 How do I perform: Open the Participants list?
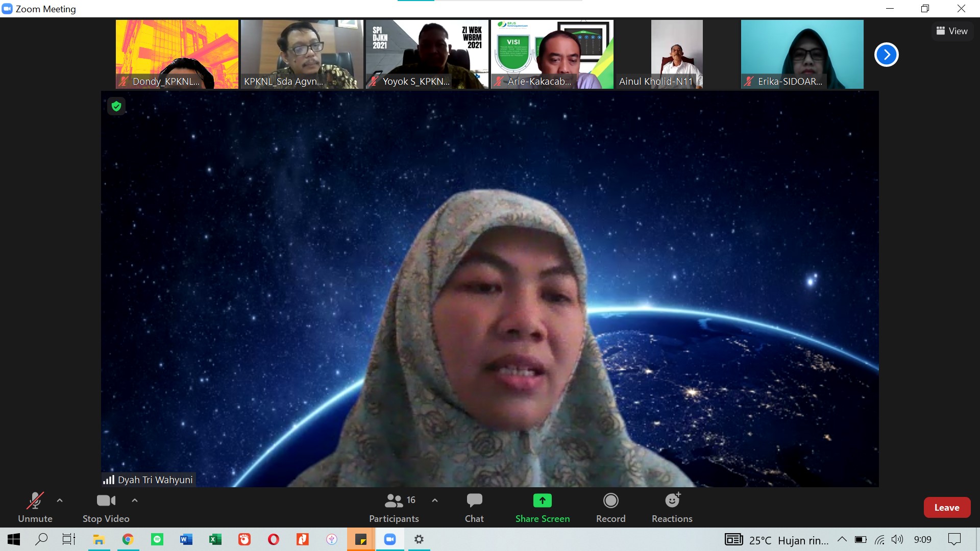pyautogui.click(x=394, y=501)
